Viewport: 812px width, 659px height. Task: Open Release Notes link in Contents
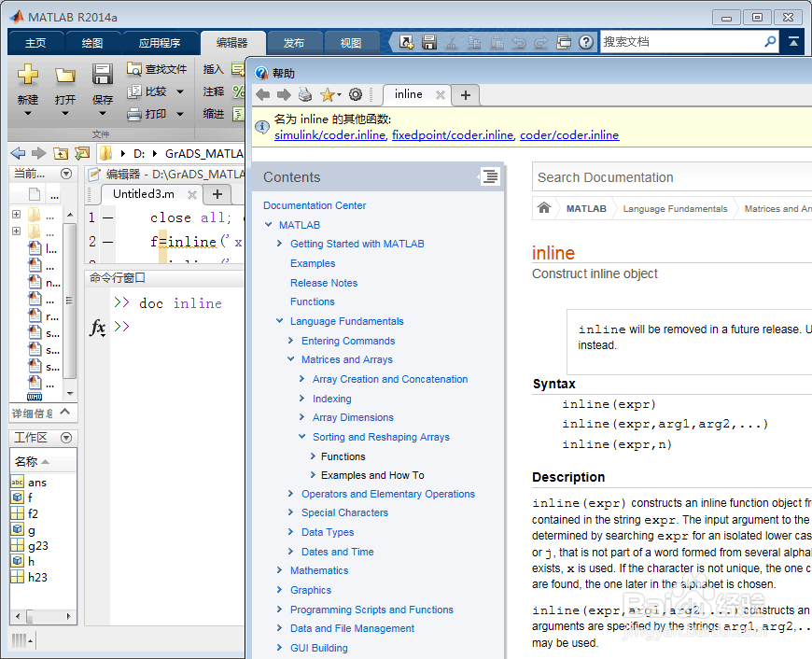tap(324, 283)
